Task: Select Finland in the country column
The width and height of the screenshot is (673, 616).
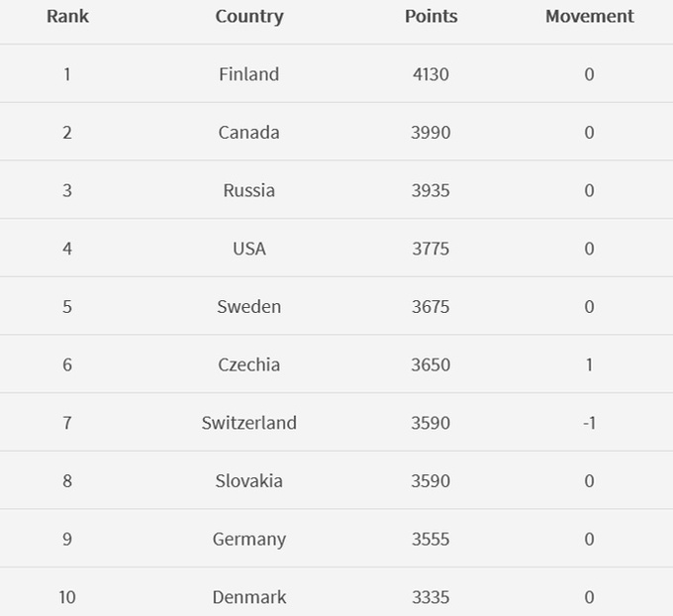Action: (249, 74)
